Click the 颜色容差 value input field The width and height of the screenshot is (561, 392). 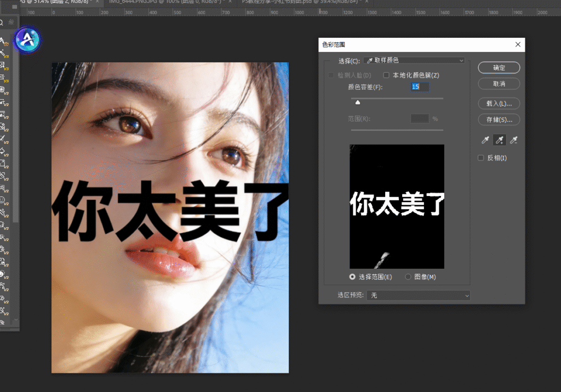420,87
